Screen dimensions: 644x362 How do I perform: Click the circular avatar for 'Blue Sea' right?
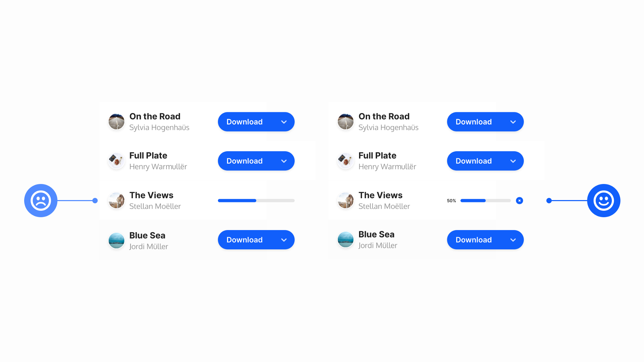tap(346, 240)
